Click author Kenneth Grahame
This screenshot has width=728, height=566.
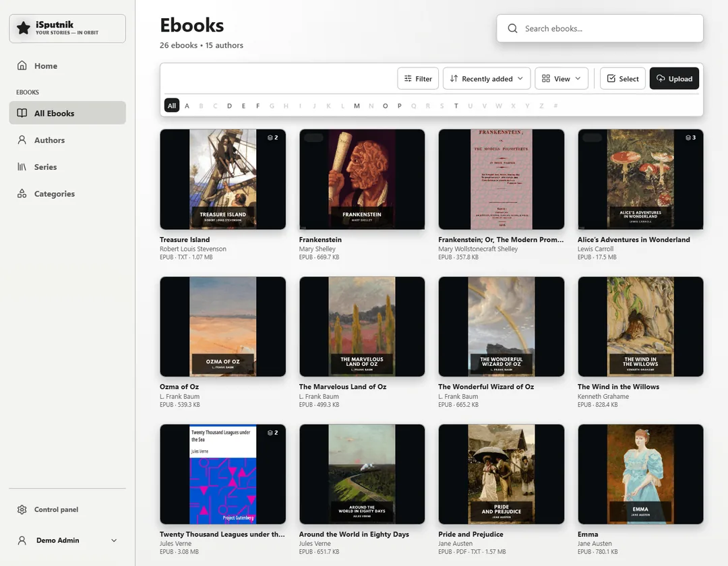[x=603, y=396]
